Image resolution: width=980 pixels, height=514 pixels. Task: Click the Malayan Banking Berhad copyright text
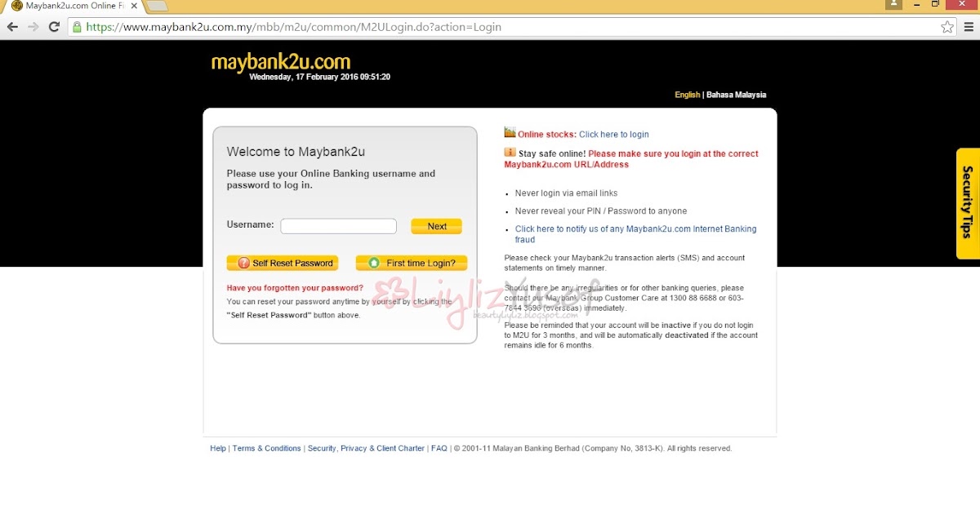coord(593,448)
